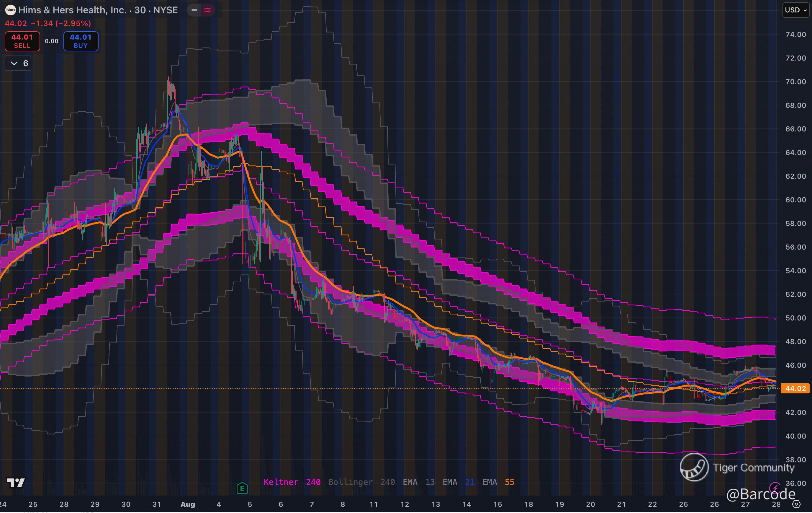This screenshot has height=513, width=812.
Task: Expand the collapsed 6 indicators legend
Action: [x=19, y=63]
